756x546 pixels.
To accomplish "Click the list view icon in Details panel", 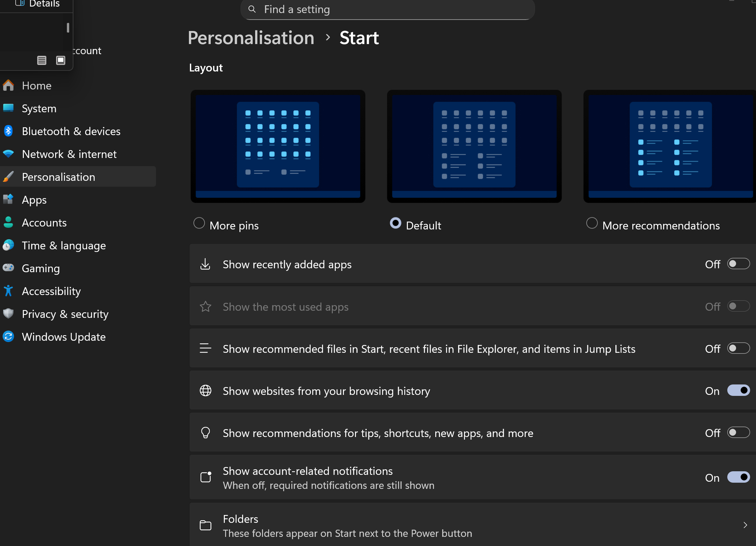I will point(42,60).
